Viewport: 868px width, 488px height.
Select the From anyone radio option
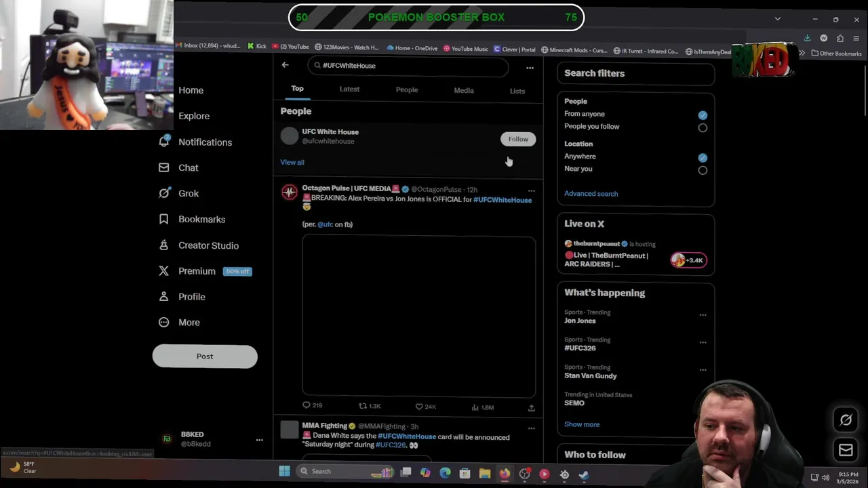(x=703, y=115)
